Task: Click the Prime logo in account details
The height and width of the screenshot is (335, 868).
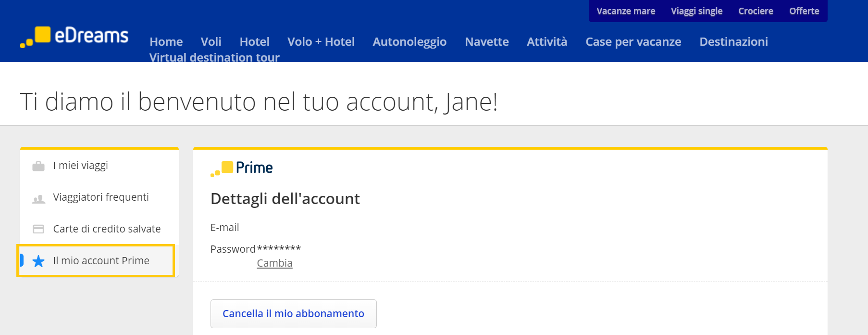Action: click(x=241, y=167)
